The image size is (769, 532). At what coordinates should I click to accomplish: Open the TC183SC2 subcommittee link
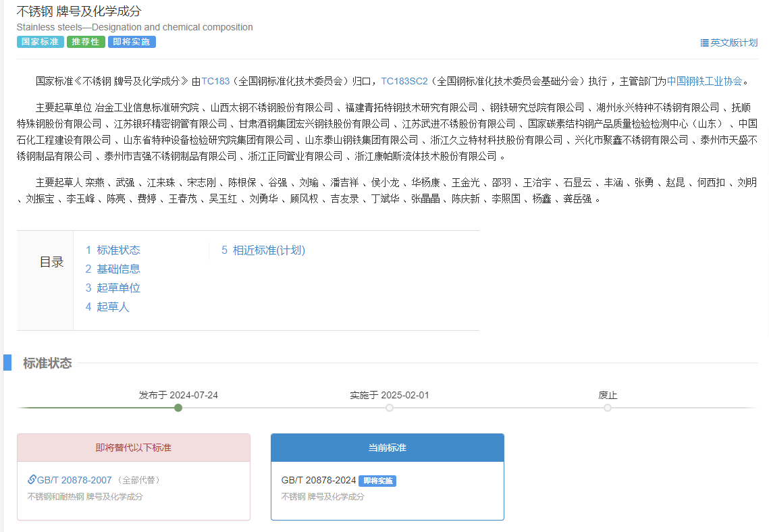click(404, 81)
